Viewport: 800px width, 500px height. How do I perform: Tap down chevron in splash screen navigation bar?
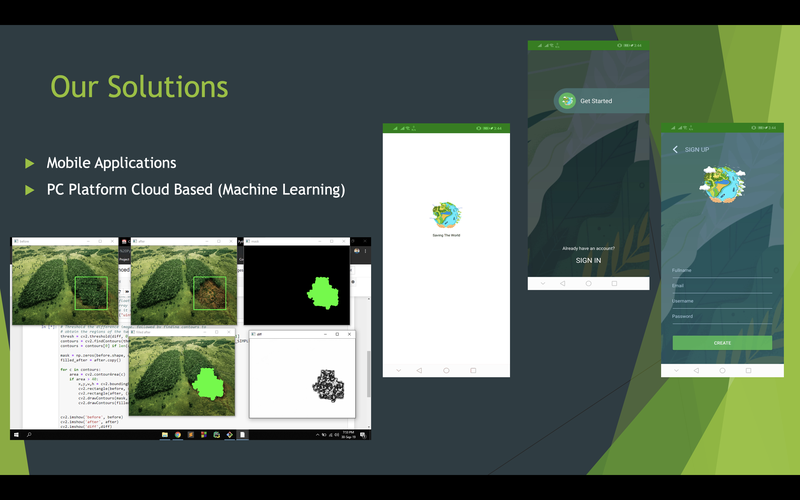(398, 370)
